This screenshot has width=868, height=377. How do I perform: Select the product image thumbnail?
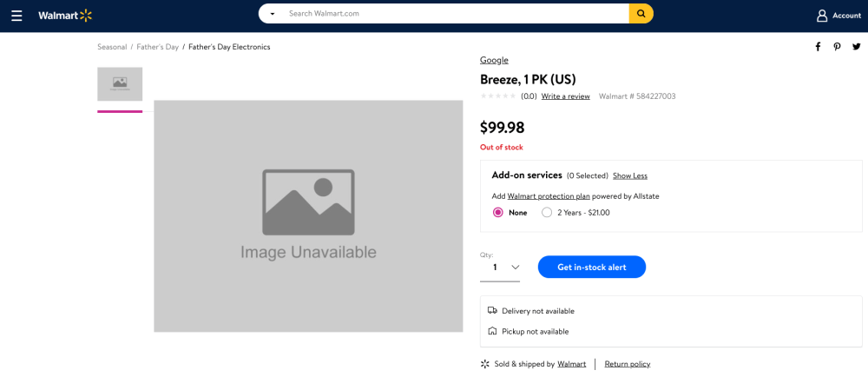tap(120, 84)
